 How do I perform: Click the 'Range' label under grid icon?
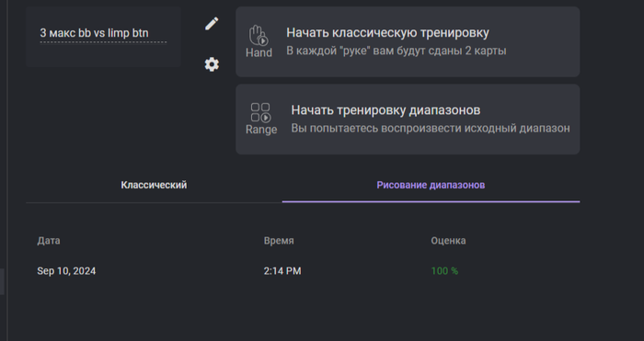point(261,130)
